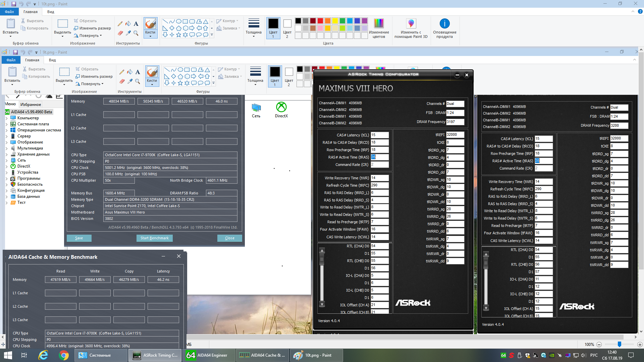Switch to the Вид ribbon tab in the top Paint window

point(51,12)
